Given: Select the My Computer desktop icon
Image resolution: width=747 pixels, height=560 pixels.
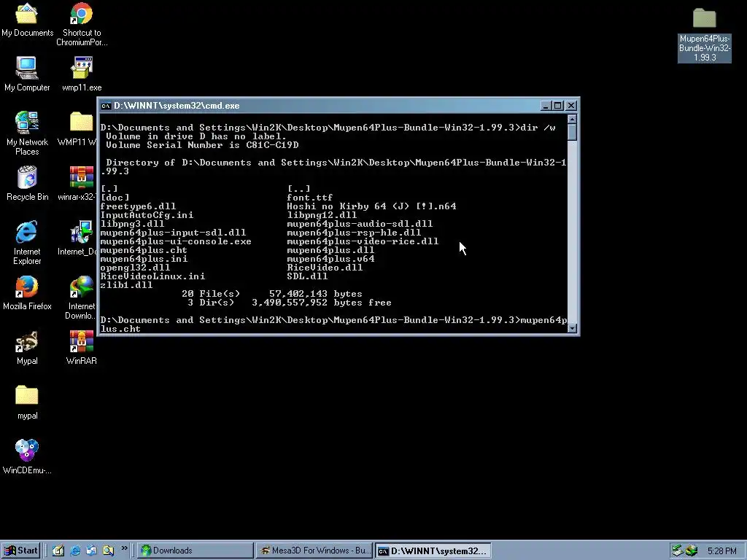Looking at the screenshot, I should click(x=27, y=74).
